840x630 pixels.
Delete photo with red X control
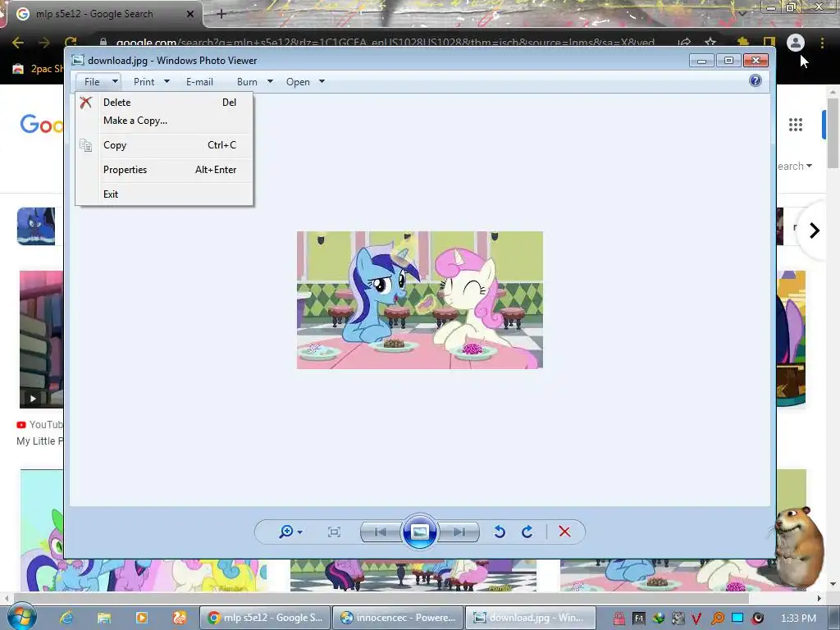pos(564,532)
